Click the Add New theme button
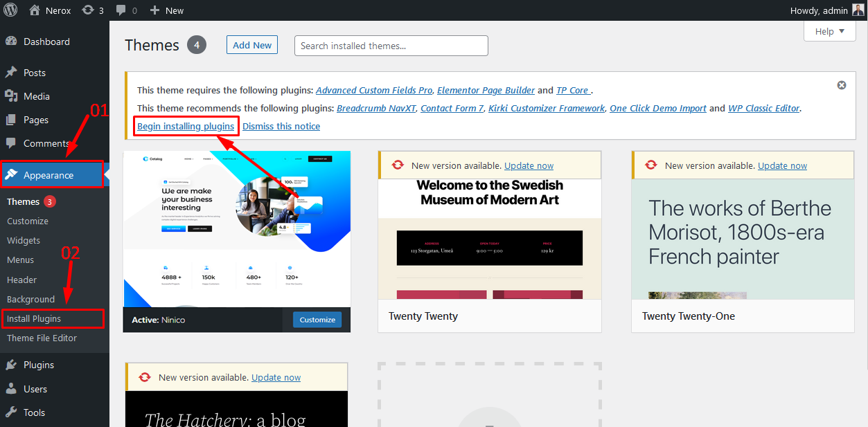The width and height of the screenshot is (868, 427). (252, 45)
